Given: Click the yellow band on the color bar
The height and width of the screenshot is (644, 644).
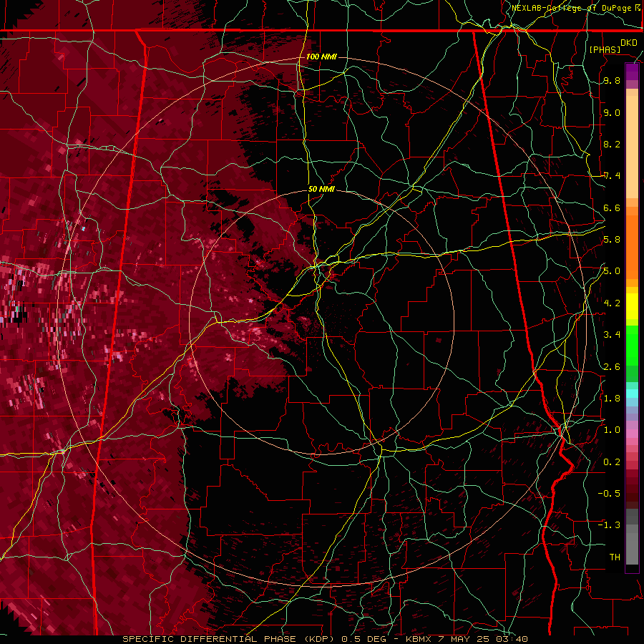Looking at the screenshot, I should [x=632, y=306].
